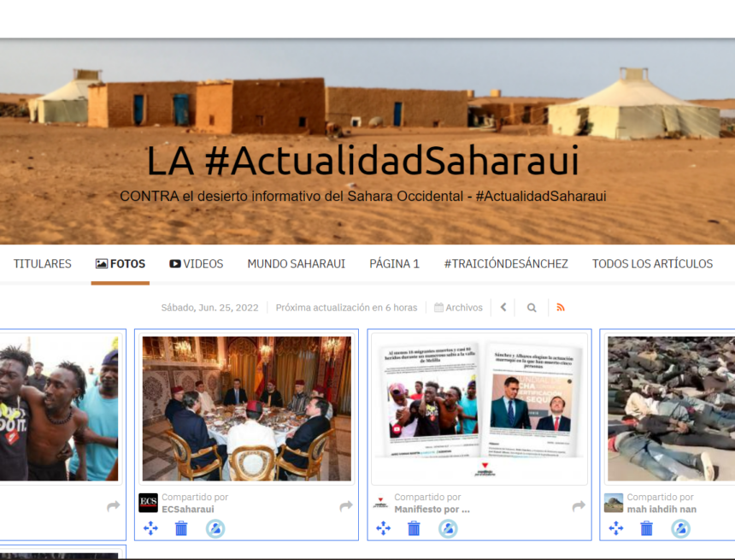Open the Archivos calendar archive
The height and width of the screenshot is (560, 735).
coord(458,307)
